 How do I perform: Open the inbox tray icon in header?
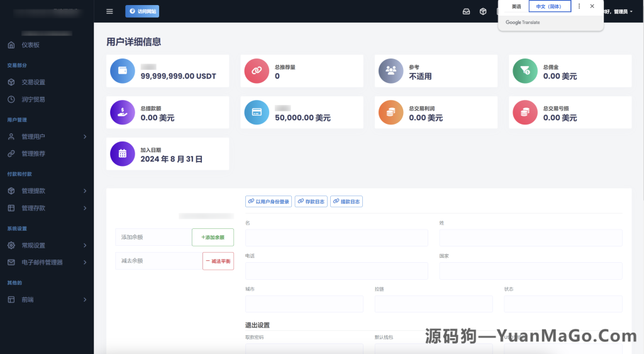point(466,11)
